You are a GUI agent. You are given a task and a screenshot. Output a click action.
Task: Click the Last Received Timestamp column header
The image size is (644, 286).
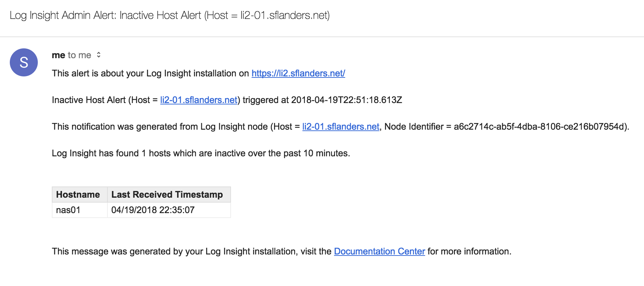coord(167,195)
